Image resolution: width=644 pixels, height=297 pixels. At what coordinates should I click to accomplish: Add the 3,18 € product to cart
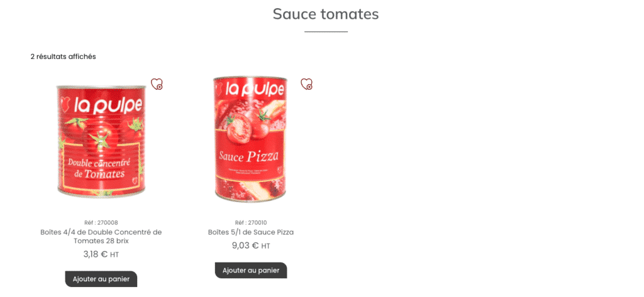tap(101, 279)
